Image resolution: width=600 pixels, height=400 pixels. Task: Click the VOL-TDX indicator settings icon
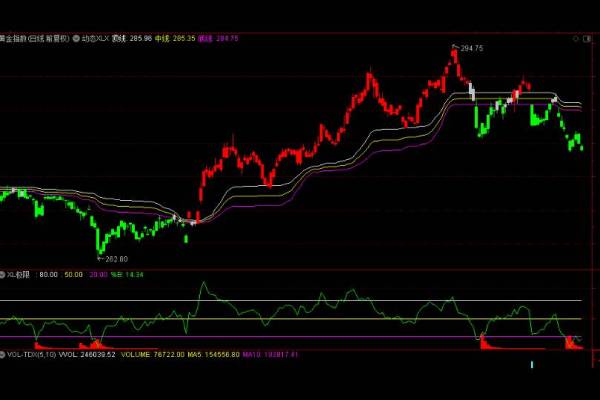coord(3,354)
